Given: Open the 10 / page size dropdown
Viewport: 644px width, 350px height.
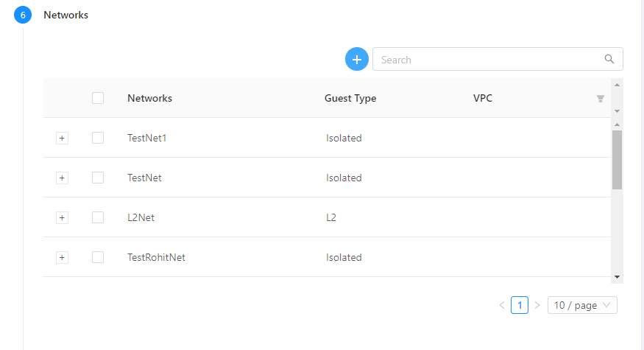Looking at the screenshot, I should 582,305.
